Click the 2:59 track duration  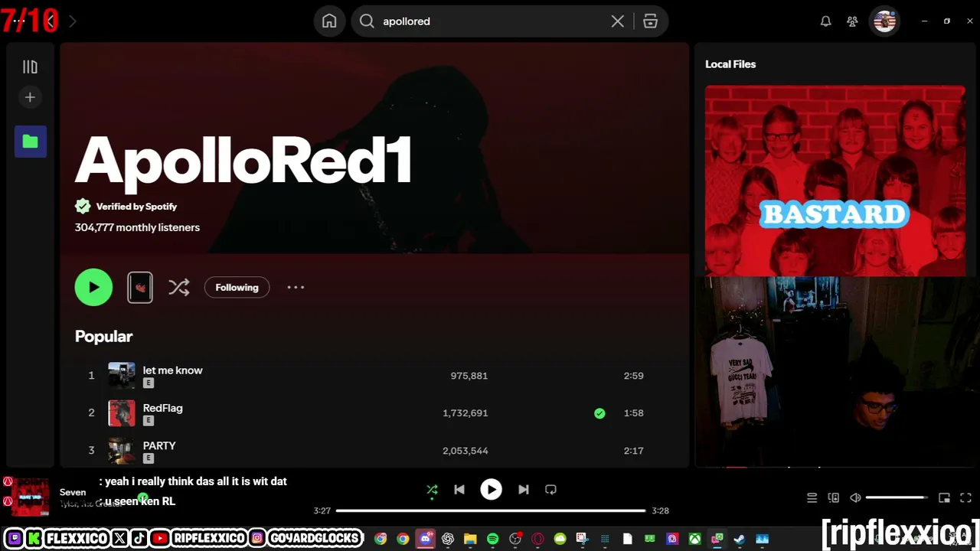(633, 376)
